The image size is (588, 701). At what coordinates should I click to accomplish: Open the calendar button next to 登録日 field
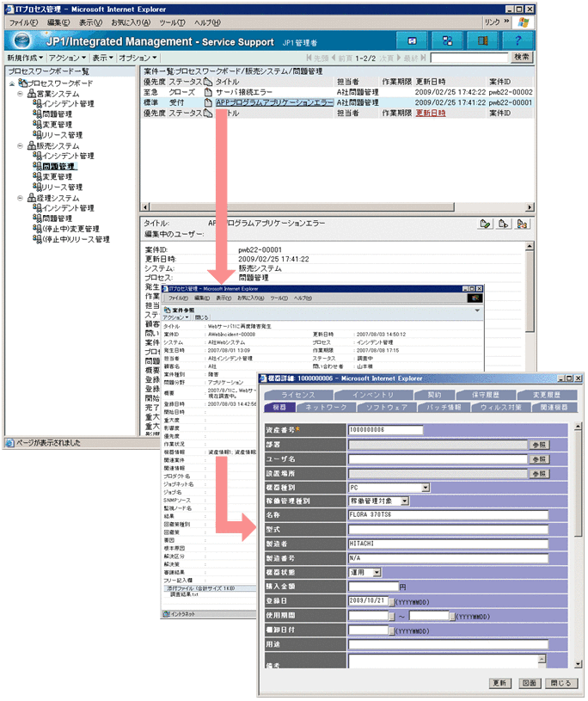[392, 602]
